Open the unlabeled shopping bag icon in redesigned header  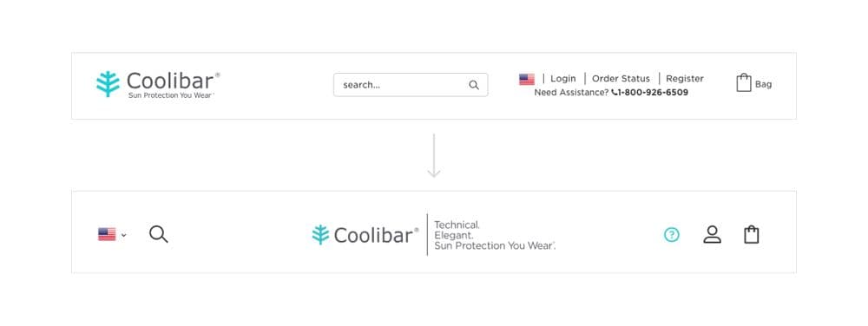[x=751, y=234]
